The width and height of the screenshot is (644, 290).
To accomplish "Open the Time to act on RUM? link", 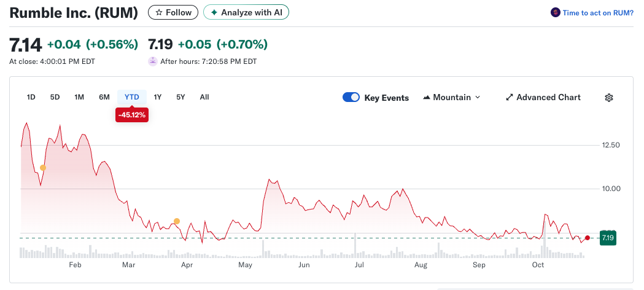I will 597,12.
